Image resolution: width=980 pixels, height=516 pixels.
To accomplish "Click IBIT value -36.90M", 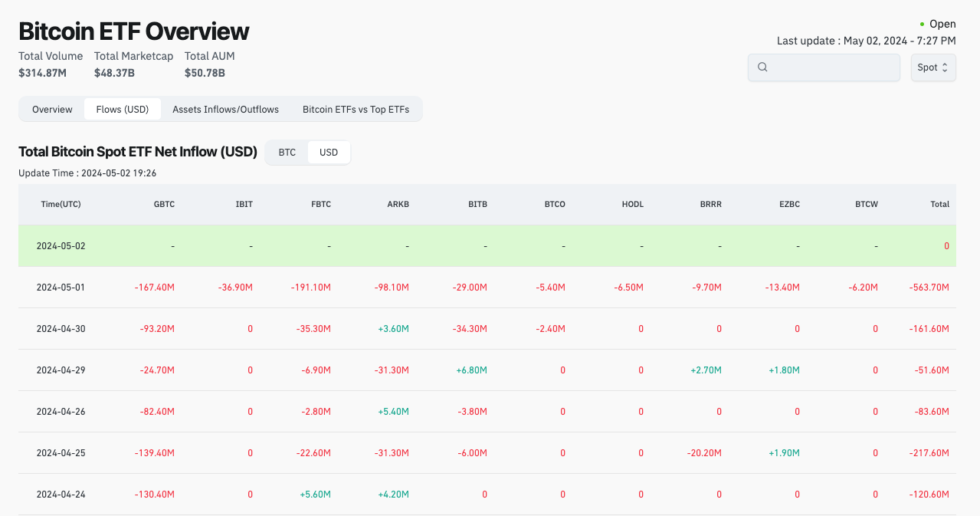I will (x=235, y=288).
